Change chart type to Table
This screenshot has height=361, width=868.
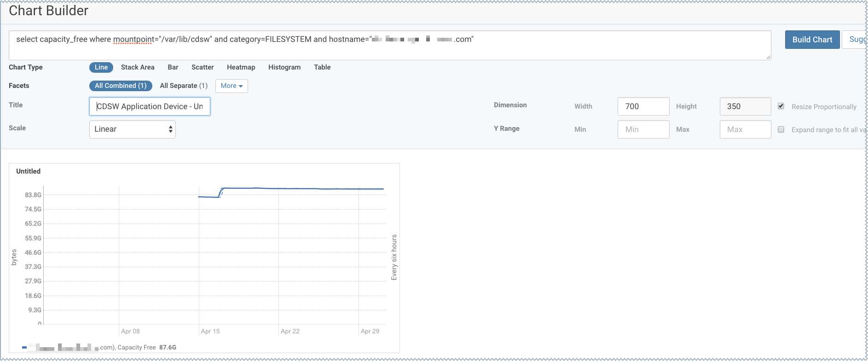click(x=322, y=67)
